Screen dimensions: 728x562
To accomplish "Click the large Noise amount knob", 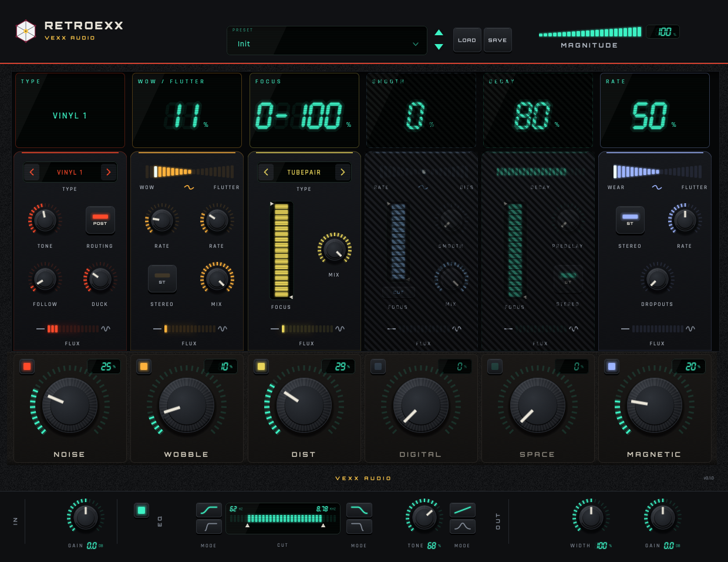I will 70,405.
